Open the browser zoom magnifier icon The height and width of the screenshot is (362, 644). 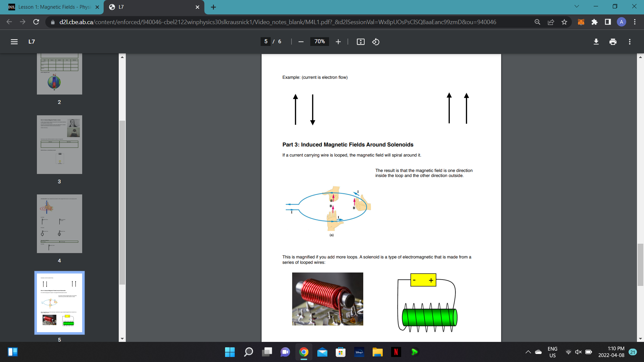coord(537,22)
